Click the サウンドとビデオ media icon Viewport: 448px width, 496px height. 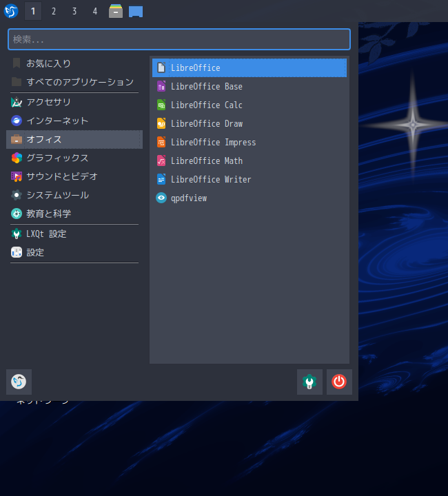17,176
